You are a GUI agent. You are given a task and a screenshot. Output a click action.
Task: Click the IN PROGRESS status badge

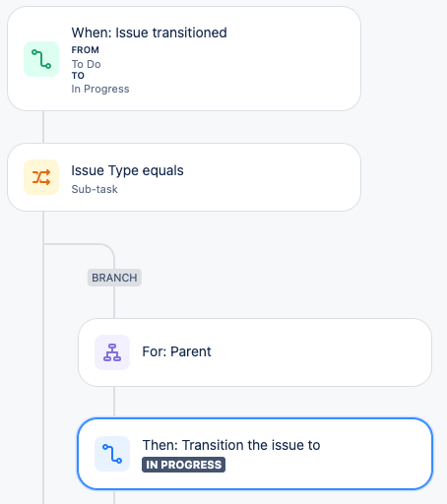click(183, 465)
